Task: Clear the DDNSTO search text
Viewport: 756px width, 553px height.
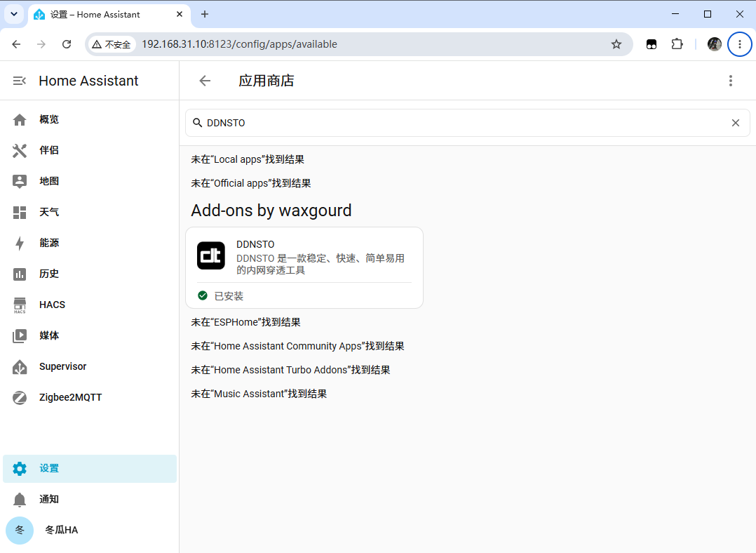Action: 735,123
